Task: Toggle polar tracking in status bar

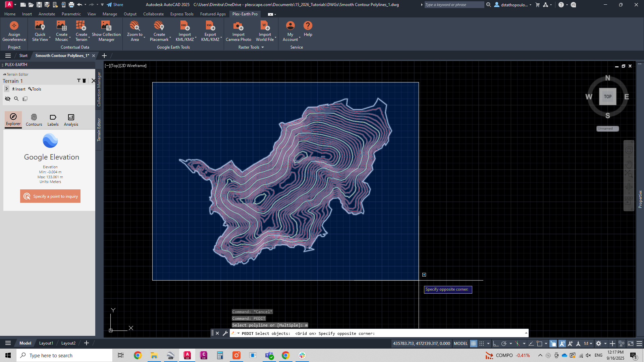Action: pyautogui.click(x=504, y=343)
